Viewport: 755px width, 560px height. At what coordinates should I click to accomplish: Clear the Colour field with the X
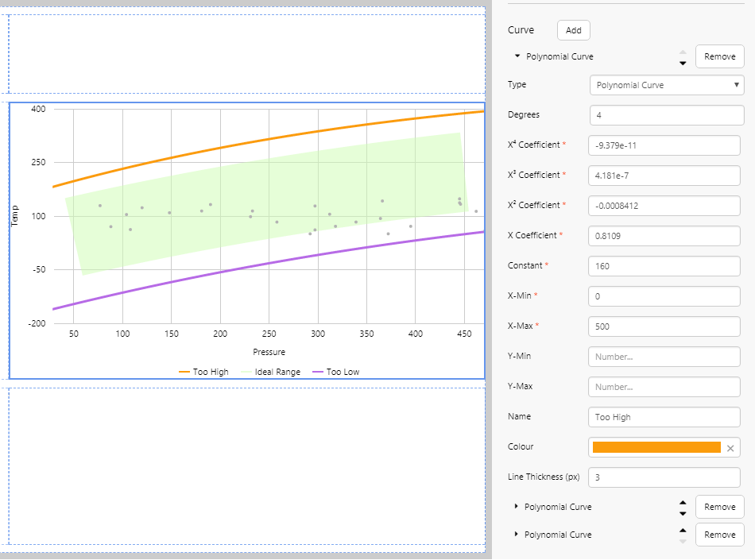tap(730, 448)
